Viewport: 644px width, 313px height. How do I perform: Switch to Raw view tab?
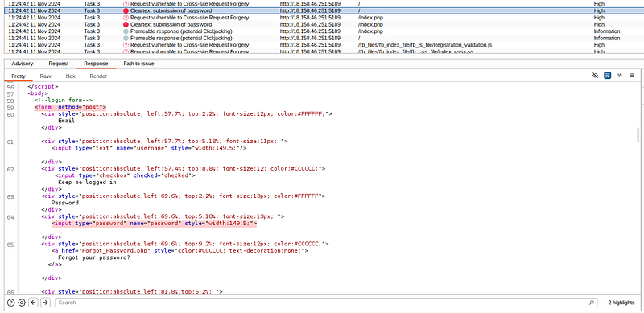tap(46, 76)
